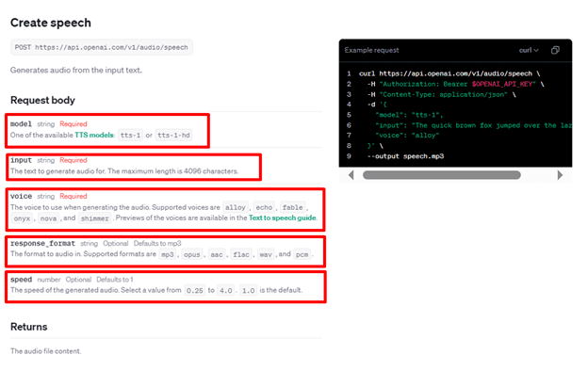The width and height of the screenshot is (588, 371).
Task: Click the opus format tag
Action: [192, 254]
